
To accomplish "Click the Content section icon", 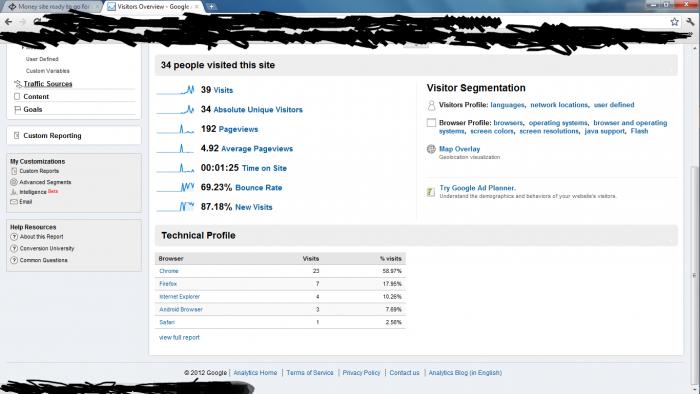I will [17, 96].
